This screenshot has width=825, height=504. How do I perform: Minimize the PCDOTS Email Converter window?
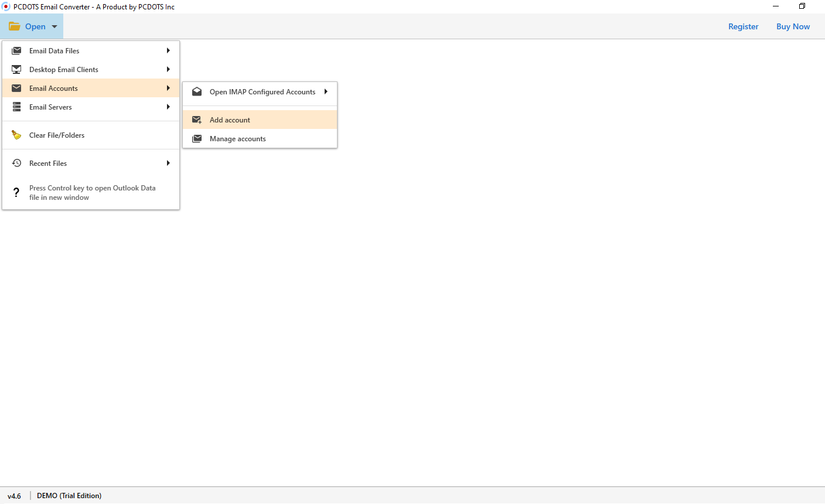click(776, 6)
